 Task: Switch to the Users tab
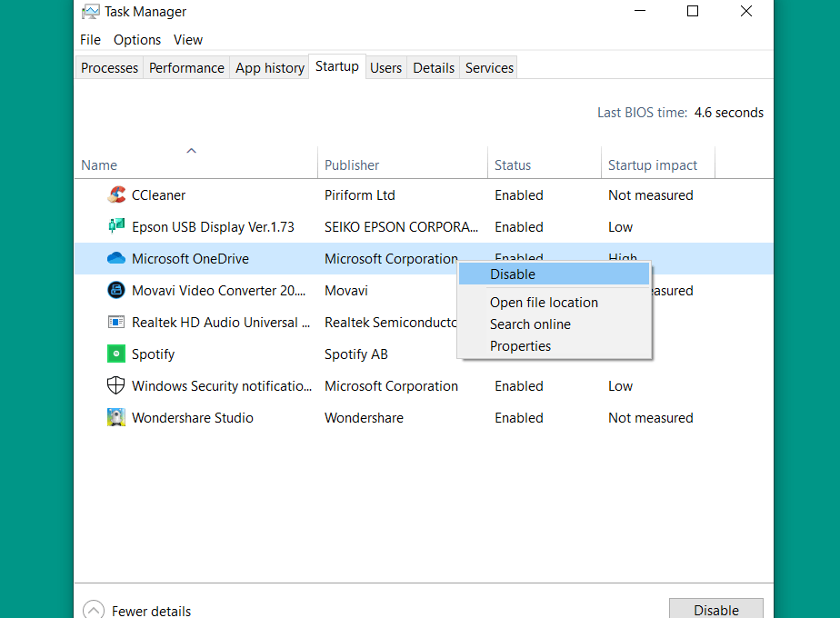coord(385,68)
